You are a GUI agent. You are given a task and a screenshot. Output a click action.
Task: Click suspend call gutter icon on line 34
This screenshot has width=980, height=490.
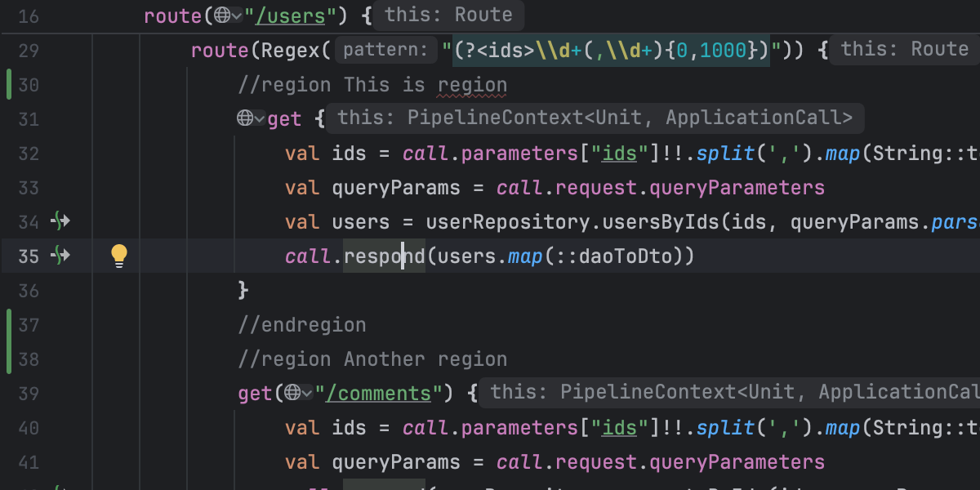[x=60, y=221]
